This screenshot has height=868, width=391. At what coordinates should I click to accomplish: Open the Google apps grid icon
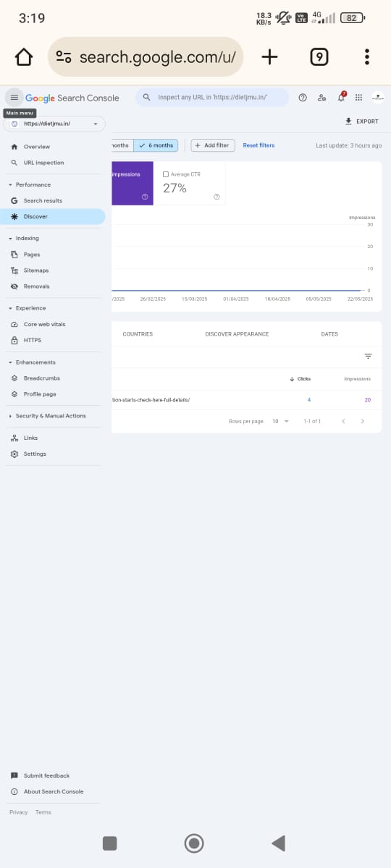(x=359, y=98)
